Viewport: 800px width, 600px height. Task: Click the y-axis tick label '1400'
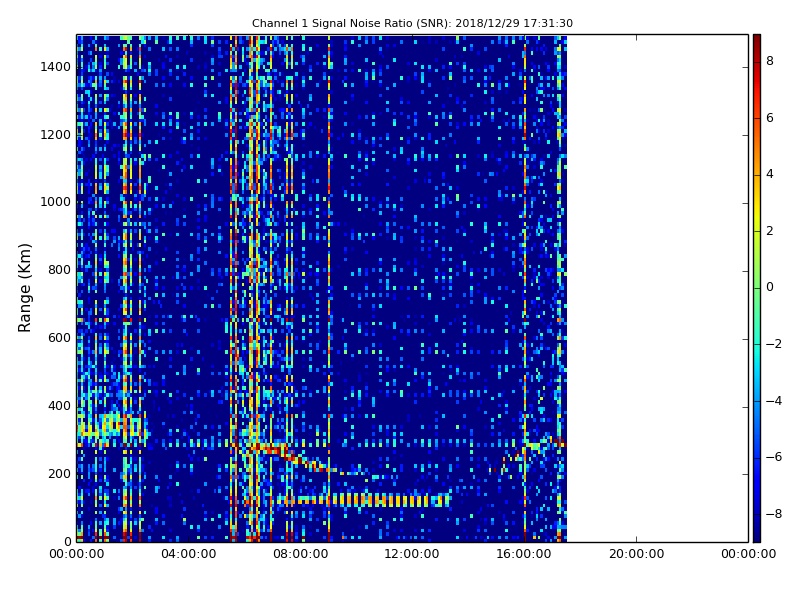[56, 67]
